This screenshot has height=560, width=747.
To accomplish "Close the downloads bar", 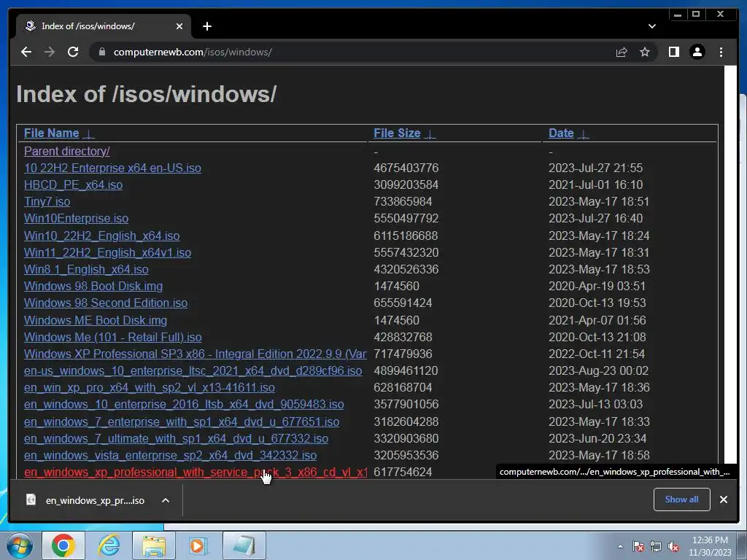I will click(x=723, y=499).
